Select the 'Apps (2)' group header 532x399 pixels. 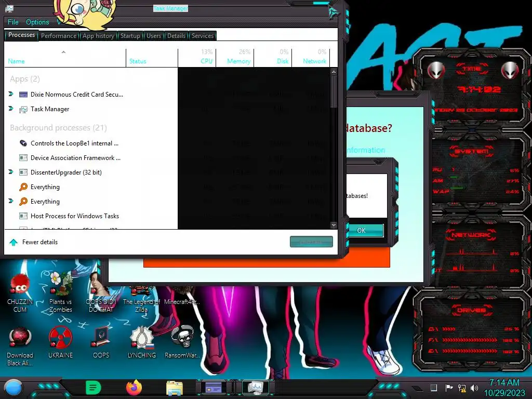click(x=25, y=79)
